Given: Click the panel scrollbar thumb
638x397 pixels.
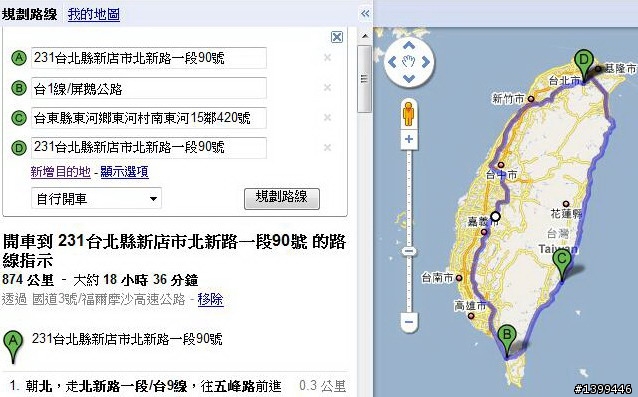Looking at the screenshot, I should click(x=365, y=79).
